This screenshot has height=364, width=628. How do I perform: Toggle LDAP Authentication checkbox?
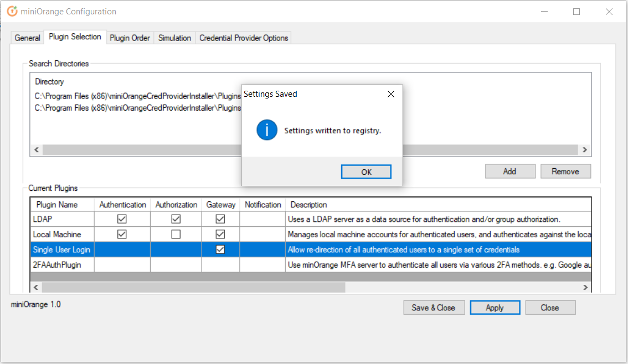(x=122, y=219)
